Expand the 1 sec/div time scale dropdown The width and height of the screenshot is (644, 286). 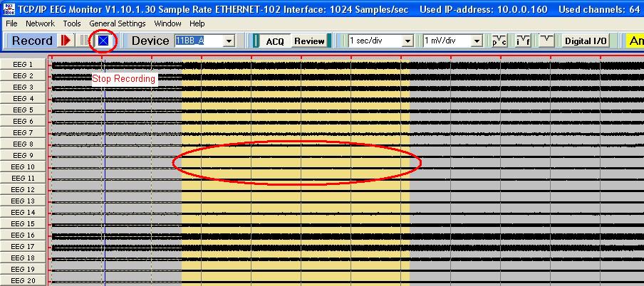407,41
